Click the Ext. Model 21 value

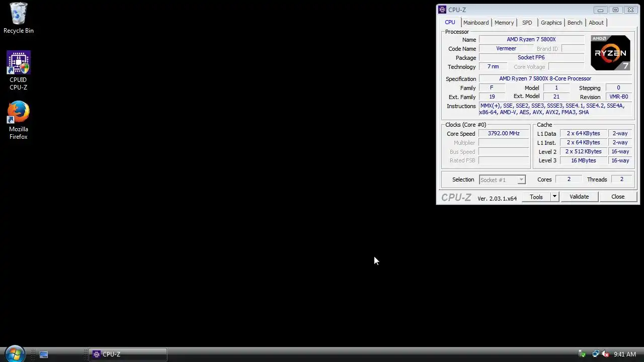click(x=556, y=97)
